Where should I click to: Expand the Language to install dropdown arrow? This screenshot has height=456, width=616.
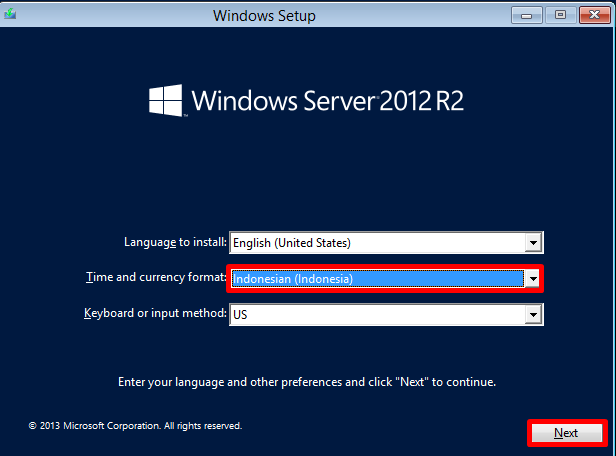click(534, 243)
